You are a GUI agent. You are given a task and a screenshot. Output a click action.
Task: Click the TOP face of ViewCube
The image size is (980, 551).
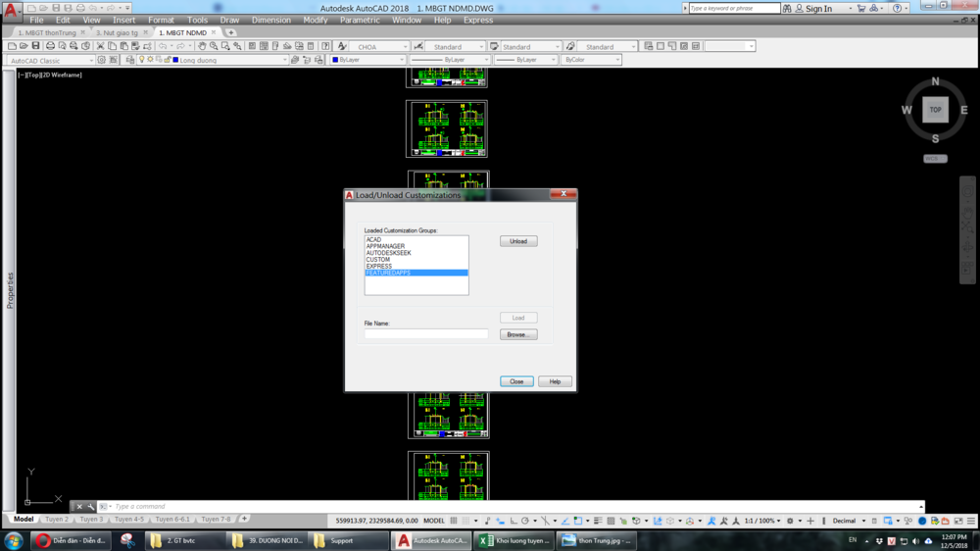[935, 110]
